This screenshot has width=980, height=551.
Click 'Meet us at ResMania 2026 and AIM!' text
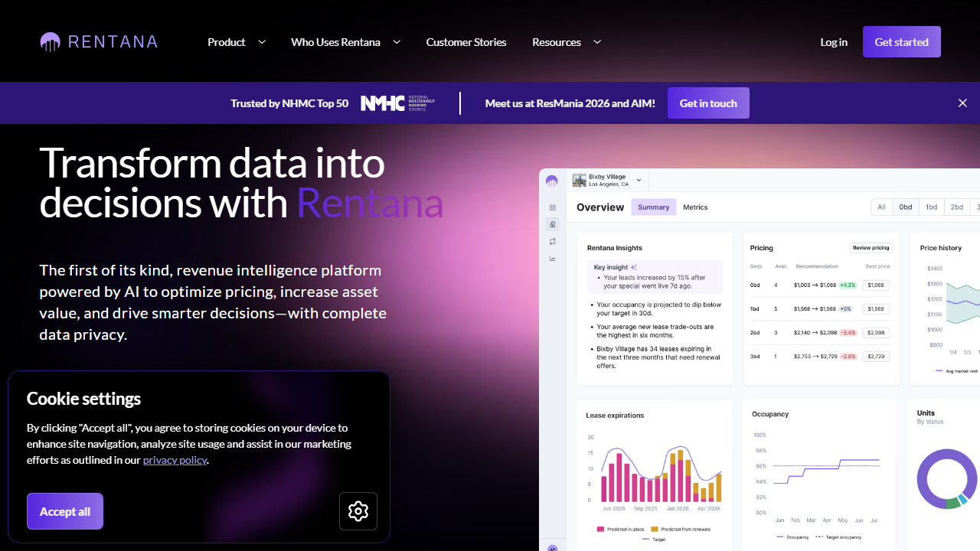click(x=570, y=103)
